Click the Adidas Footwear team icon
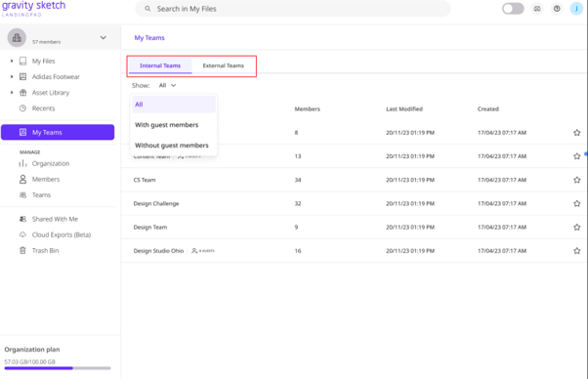Image resolution: width=588 pixels, height=379 pixels. pyautogui.click(x=22, y=76)
